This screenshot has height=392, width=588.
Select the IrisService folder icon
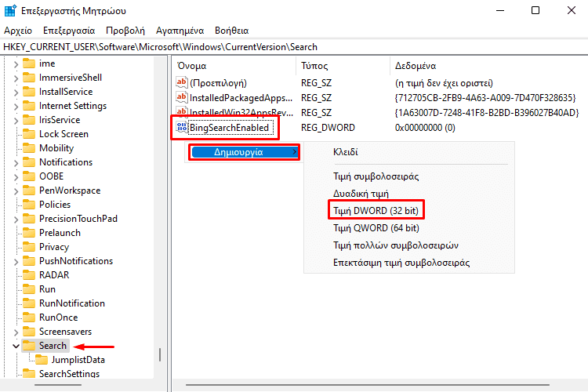[29, 120]
